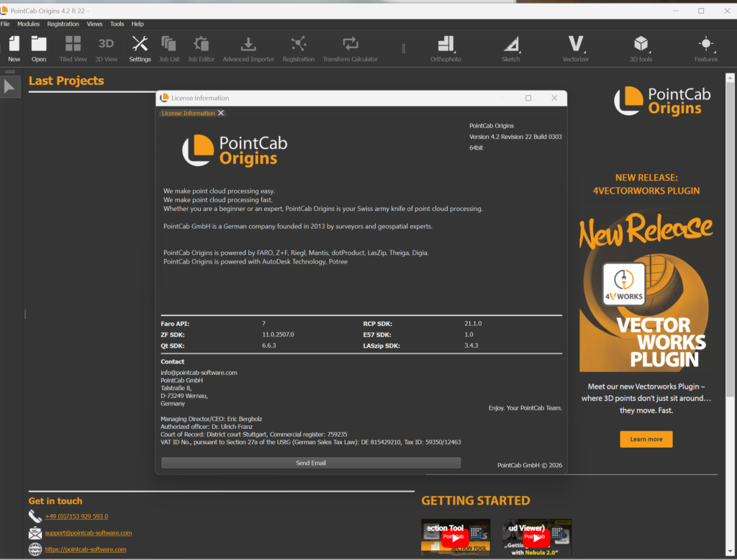The image size is (737, 560).
Task: Open the Tools menu
Action: 117,24
